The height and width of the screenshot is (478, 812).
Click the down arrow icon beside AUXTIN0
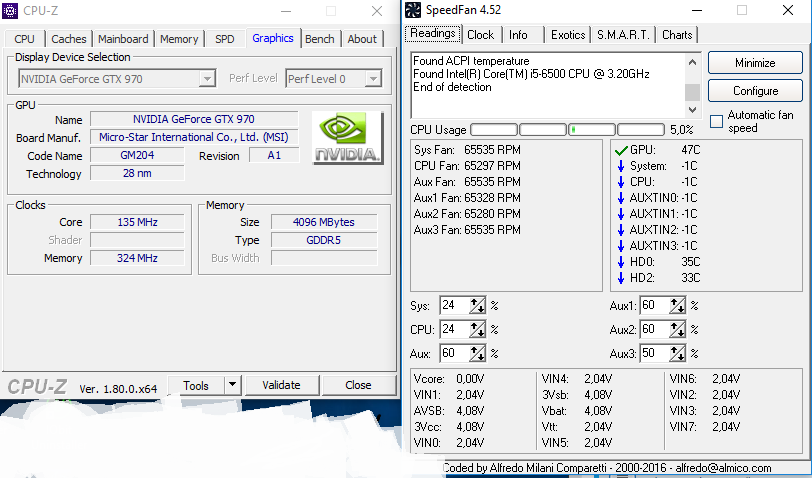(x=621, y=198)
